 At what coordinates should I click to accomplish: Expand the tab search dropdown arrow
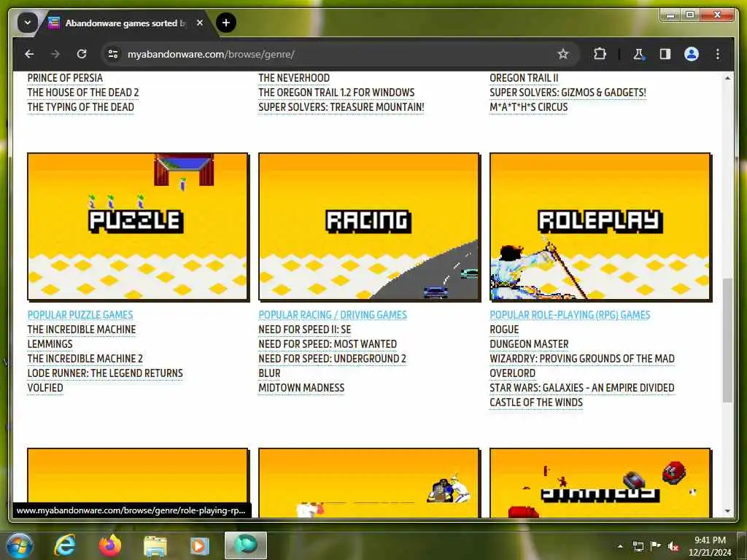pos(28,23)
